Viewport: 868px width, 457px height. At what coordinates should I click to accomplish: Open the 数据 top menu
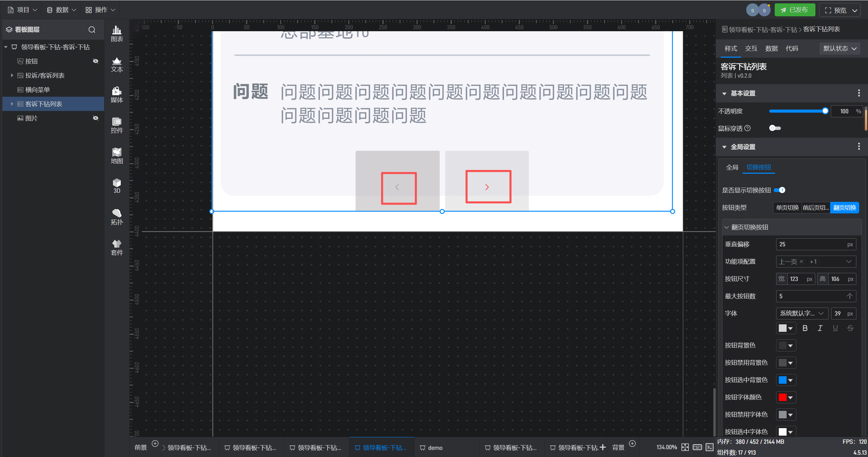(61, 10)
